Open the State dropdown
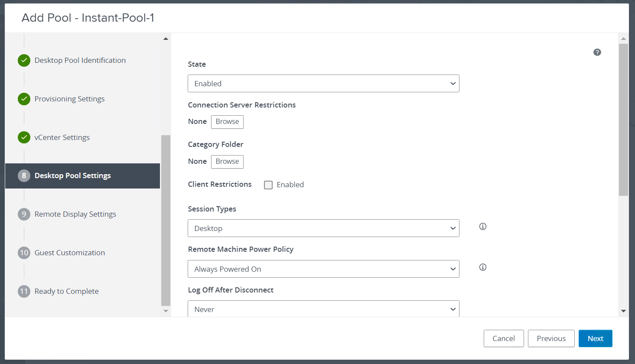Screen dimensions: 635x364 [x=323, y=84]
